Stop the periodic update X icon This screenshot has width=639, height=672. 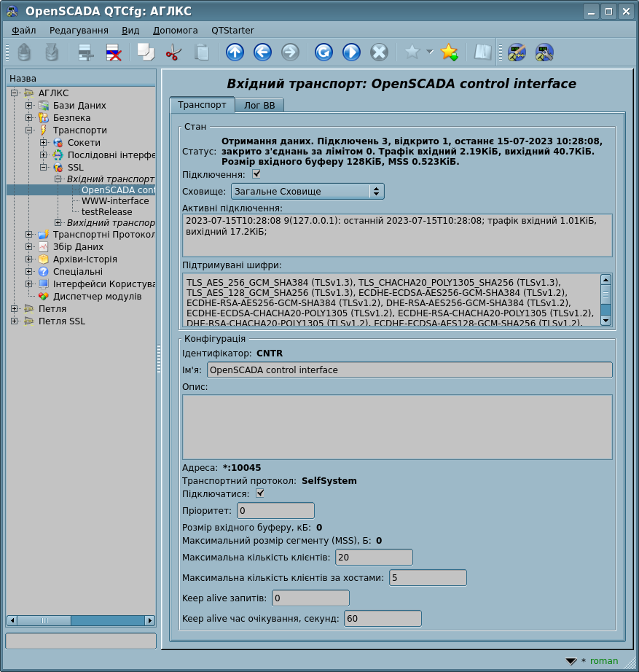coord(380,52)
